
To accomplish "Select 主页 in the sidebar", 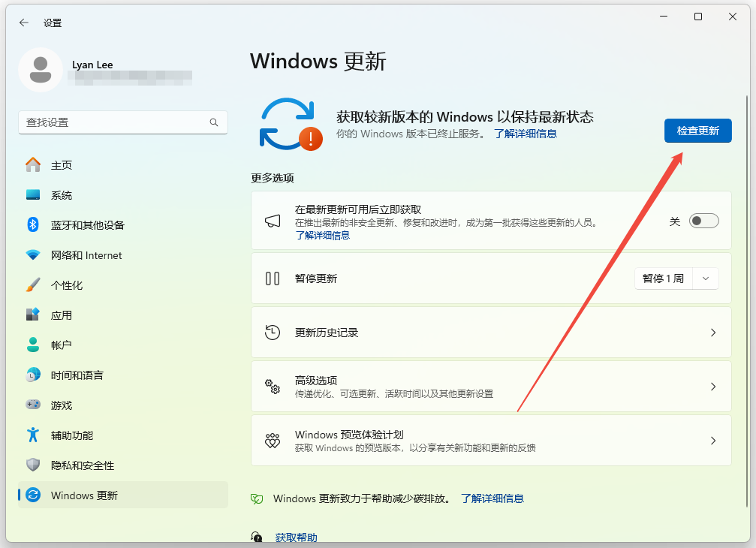I will coord(123,165).
